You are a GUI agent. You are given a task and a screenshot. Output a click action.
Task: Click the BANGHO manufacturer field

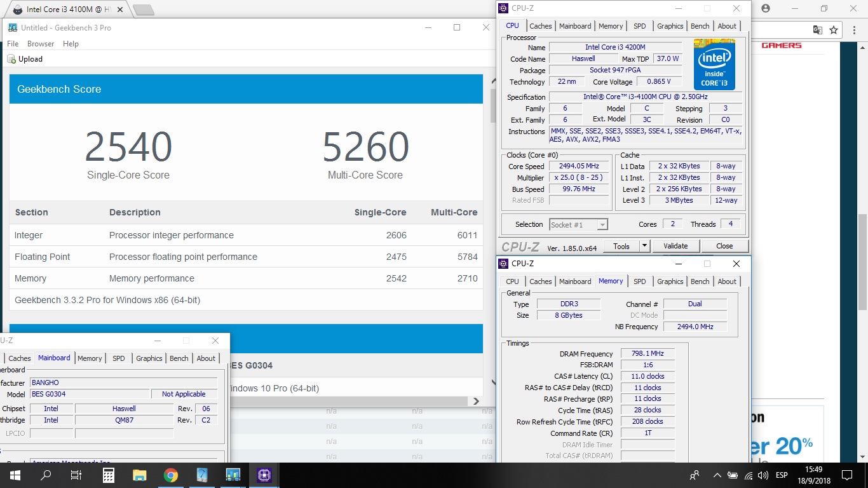pyautogui.click(x=124, y=383)
